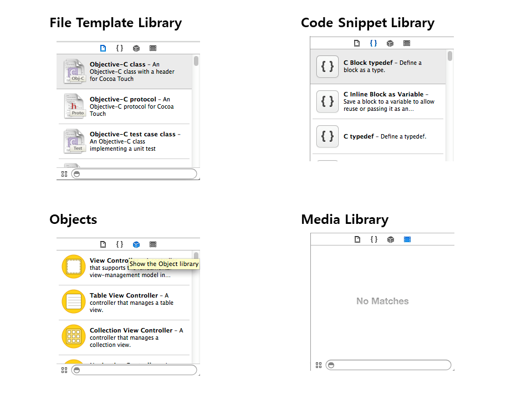The image size is (532, 399).
Task: Toggle icon grid view in Media Library panel
Action: (318, 365)
